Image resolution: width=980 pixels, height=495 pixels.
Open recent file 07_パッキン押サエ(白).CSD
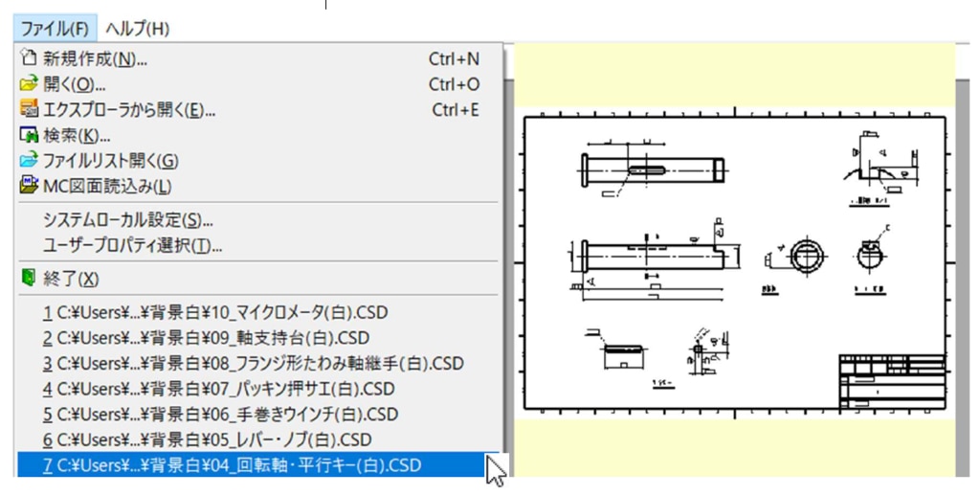[258, 389]
